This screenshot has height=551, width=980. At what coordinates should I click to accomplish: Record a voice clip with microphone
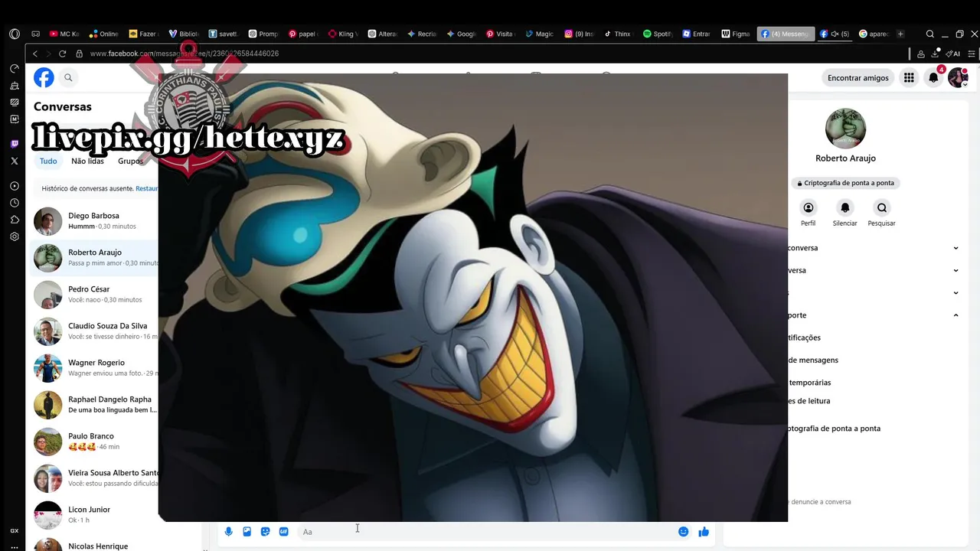coord(228,532)
